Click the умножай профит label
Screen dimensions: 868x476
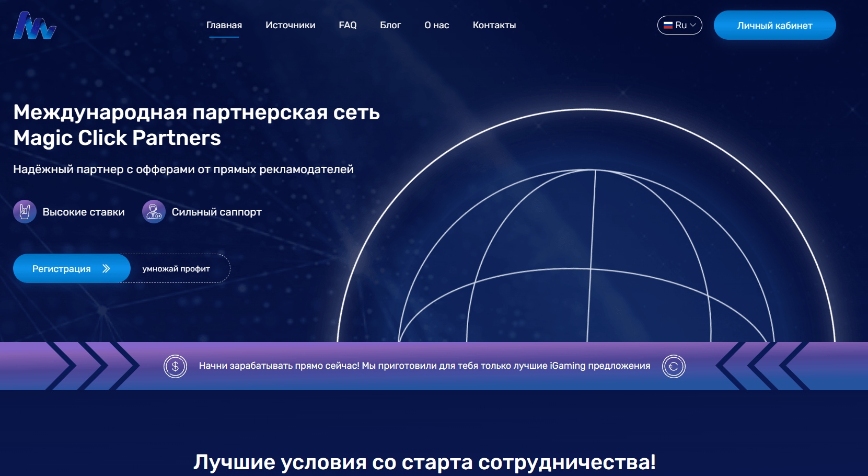tap(176, 268)
